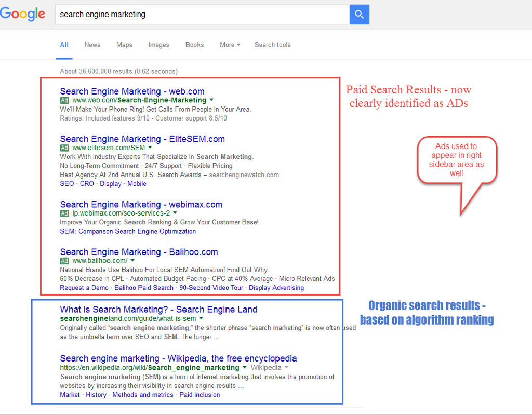
Task: Click the Ad badge next to www.web.com
Action: tap(64, 100)
